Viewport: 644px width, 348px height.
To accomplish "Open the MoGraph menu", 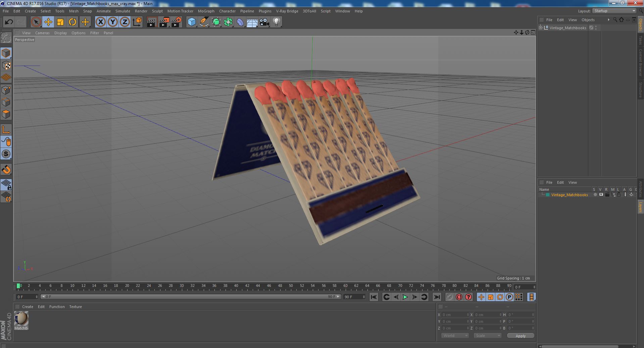I will (206, 11).
